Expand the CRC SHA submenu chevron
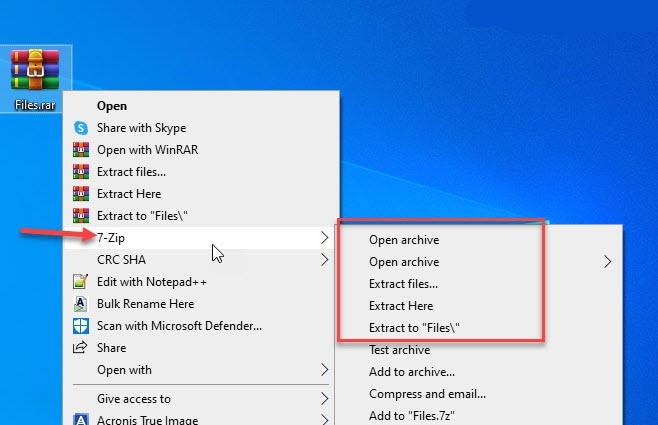658x425 pixels. (x=324, y=260)
